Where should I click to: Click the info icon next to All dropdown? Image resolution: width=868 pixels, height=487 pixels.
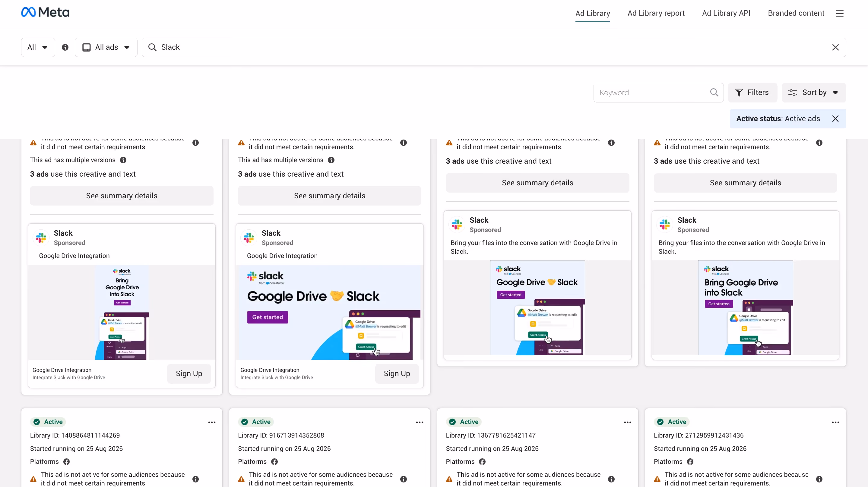click(x=65, y=48)
